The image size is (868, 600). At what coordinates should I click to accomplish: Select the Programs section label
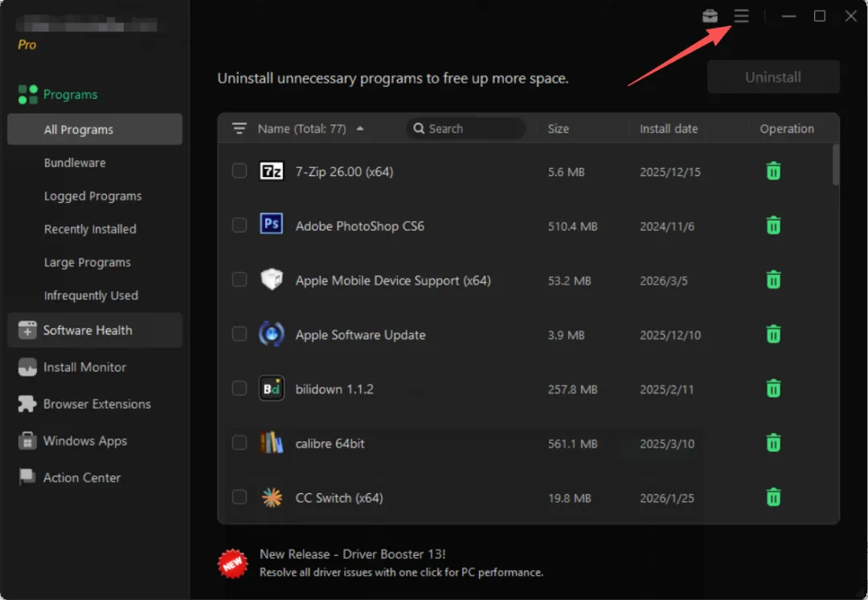click(x=70, y=95)
